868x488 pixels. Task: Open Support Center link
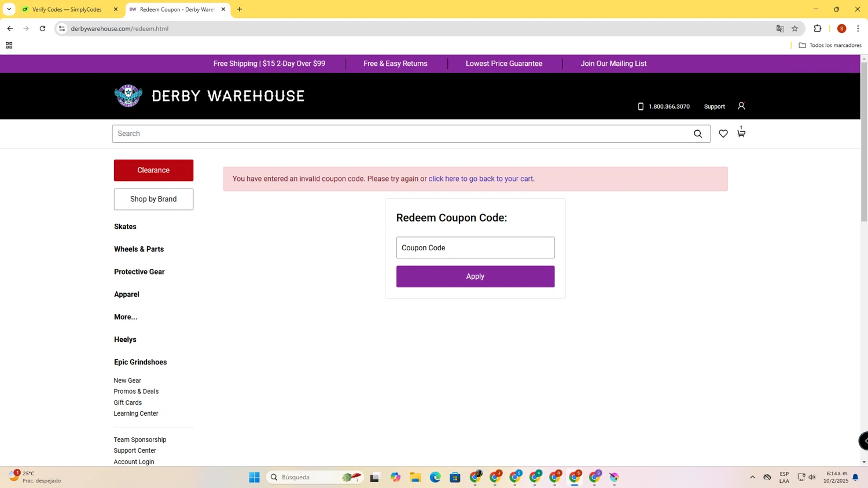tap(135, 450)
